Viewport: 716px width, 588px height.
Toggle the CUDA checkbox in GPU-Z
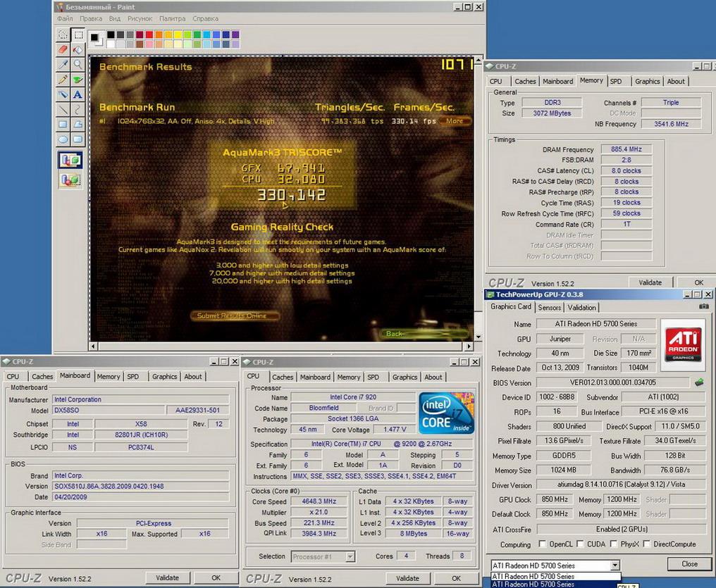point(580,544)
